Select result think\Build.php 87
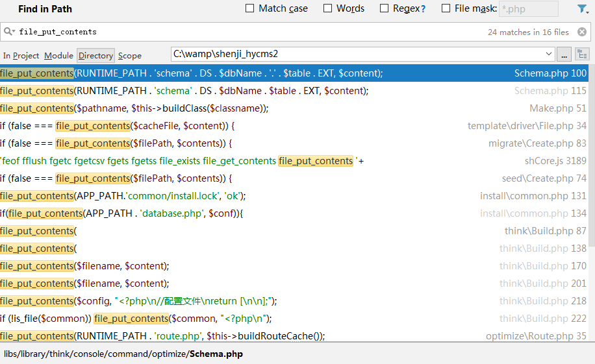 [294, 231]
